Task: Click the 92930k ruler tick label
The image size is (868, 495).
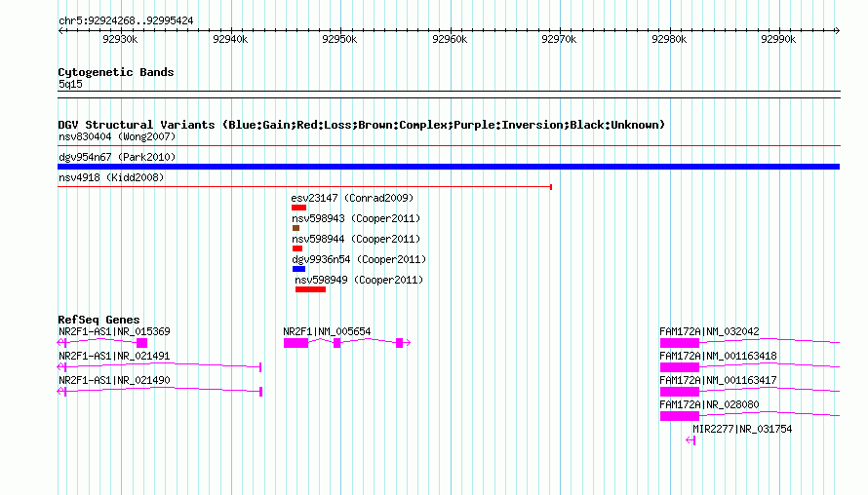Action: coord(120,39)
